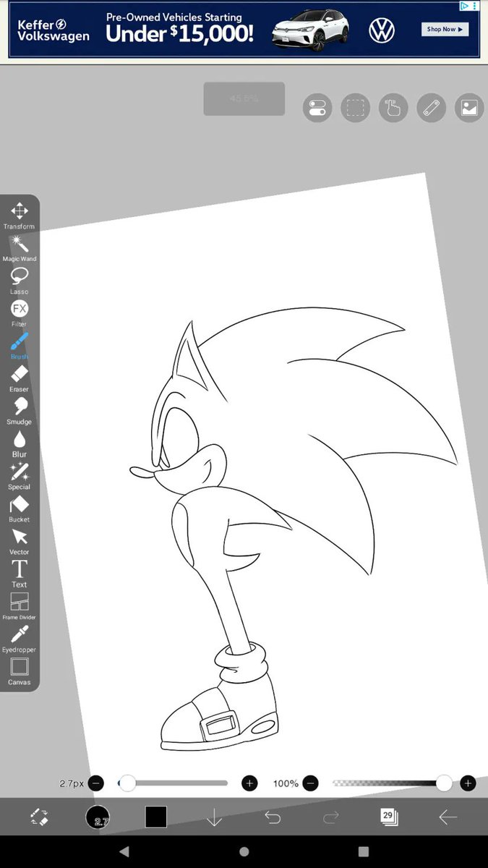Select the Special brush tool
488x868 pixels.
19,476
